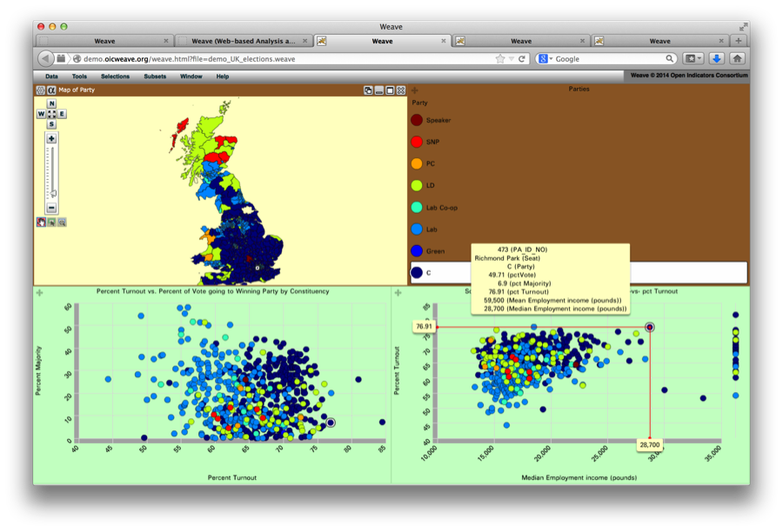Viewport: 783px width, 532px height.
Task: Click the LD party color swatch
Action: pos(417,185)
